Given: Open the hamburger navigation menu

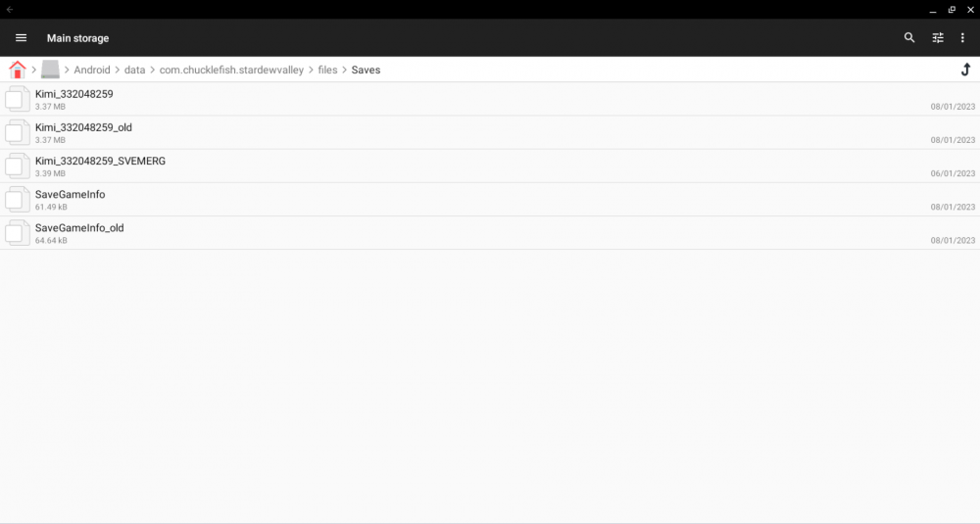Looking at the screenshot, I should [21, 38].
